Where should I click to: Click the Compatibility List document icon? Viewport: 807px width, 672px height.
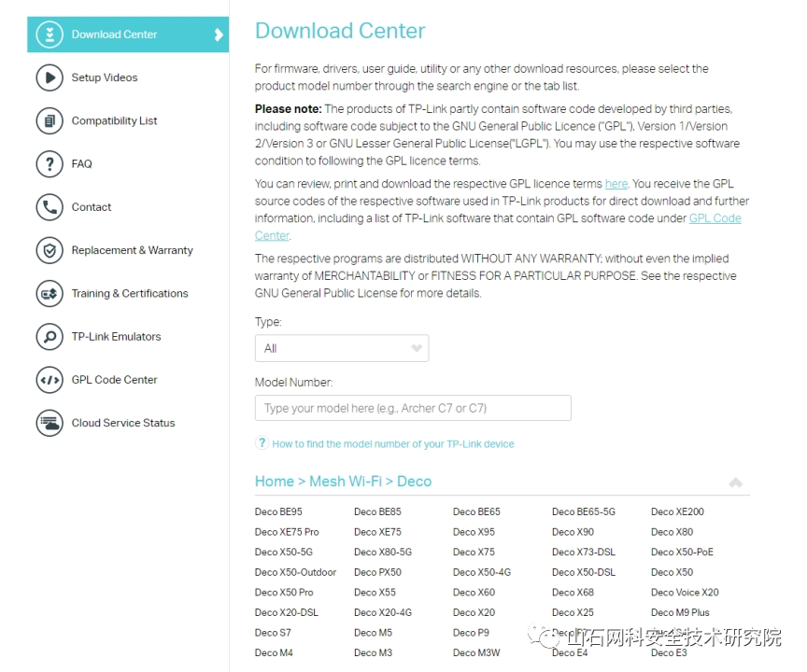[x=50, y=120]
